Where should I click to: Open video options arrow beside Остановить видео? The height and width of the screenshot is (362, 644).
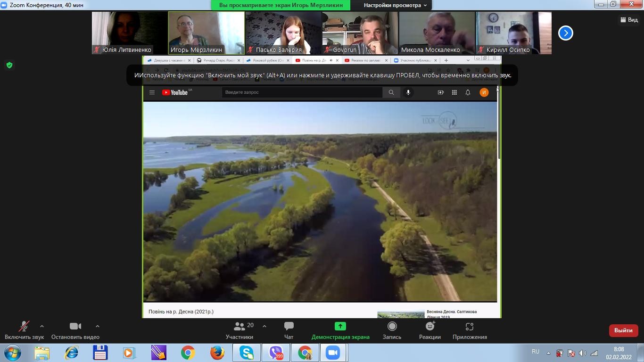pyautogui.click(x=98, y=326)
